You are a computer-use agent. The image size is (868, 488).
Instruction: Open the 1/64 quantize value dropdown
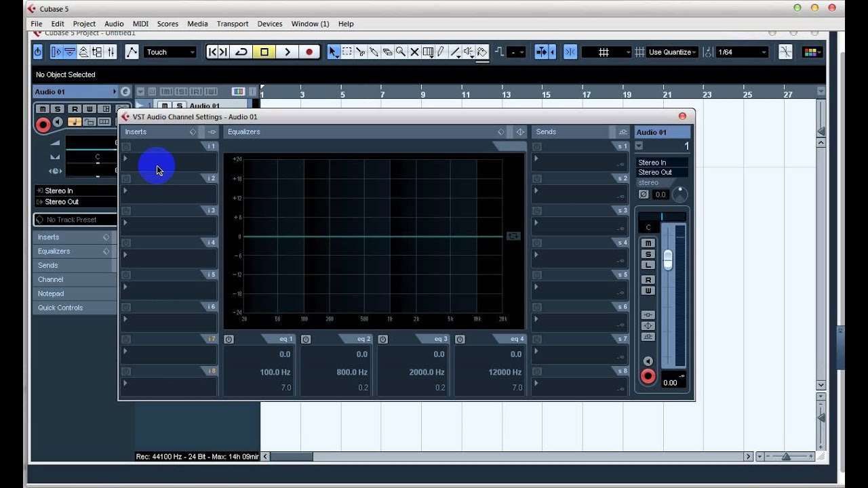(x=742, y=52)
